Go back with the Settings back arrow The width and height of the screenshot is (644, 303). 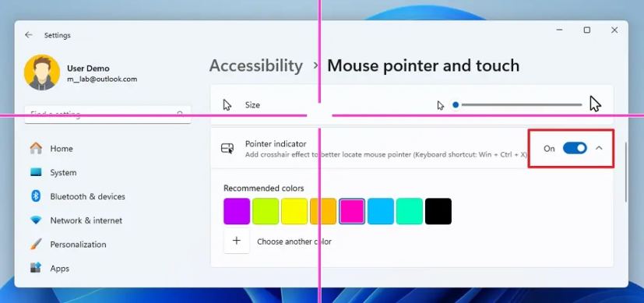click(28, 35)
